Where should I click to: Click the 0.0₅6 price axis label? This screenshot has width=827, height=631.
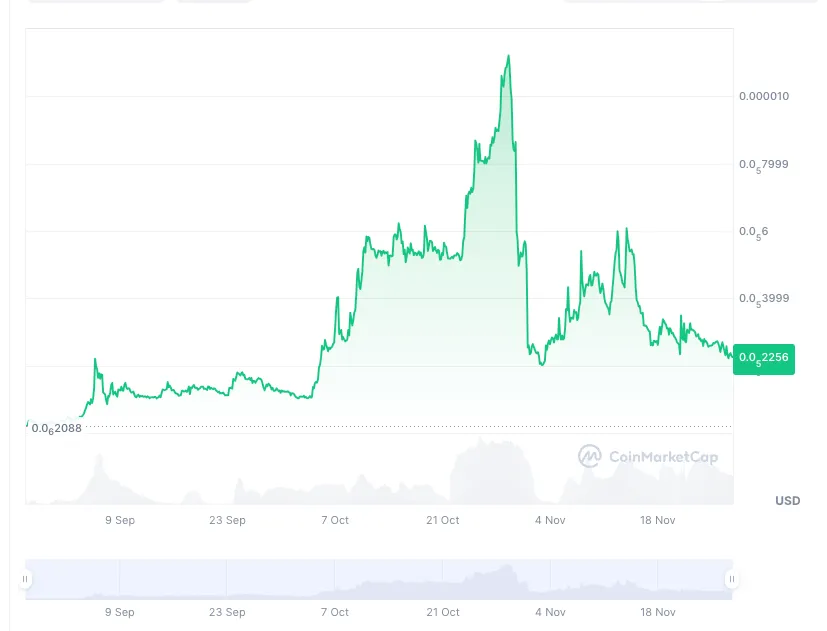click(x=753, y=232)
